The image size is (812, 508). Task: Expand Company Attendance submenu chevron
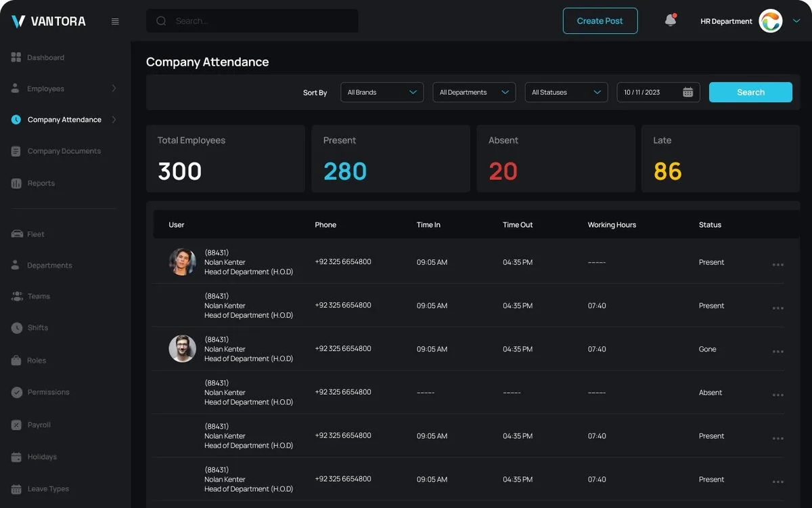114,119
